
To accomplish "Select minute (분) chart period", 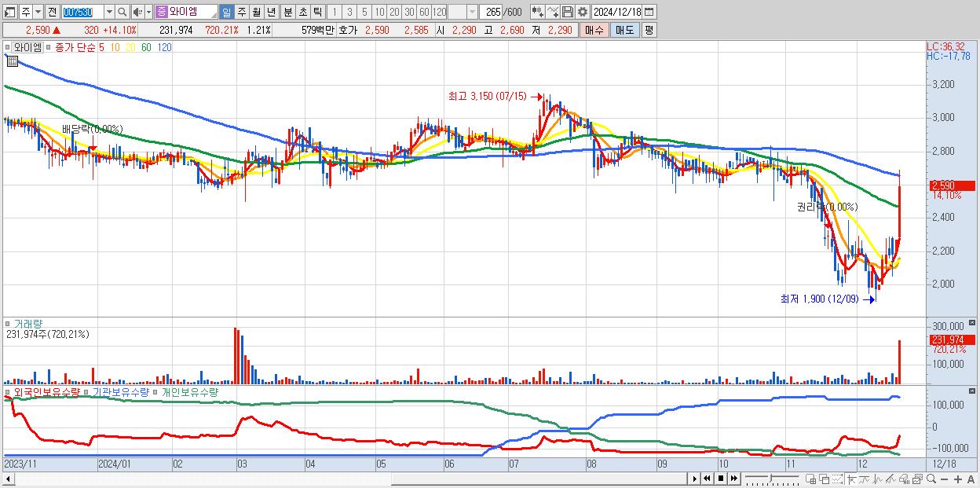I will click(287, 12).
